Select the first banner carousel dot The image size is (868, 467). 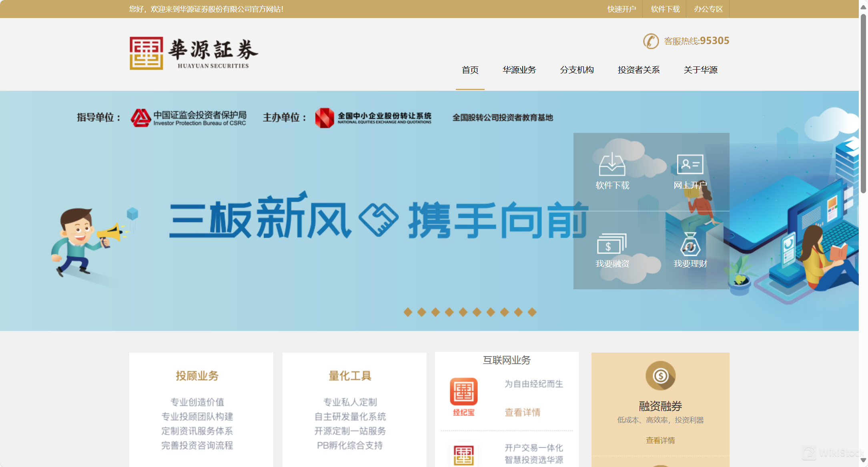(x=408, y=312)
